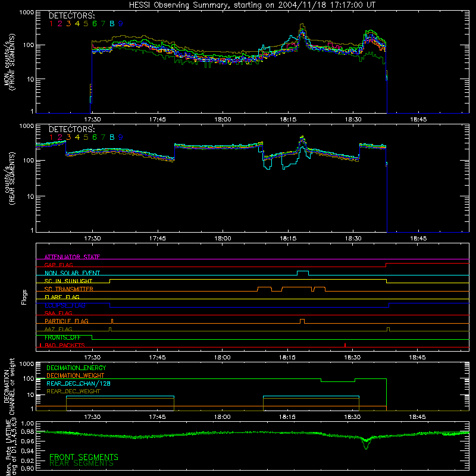Screen dimensions: 476x476
Task: Select dark green detector 7 in rear segments legend
Action: coord(103,137)
